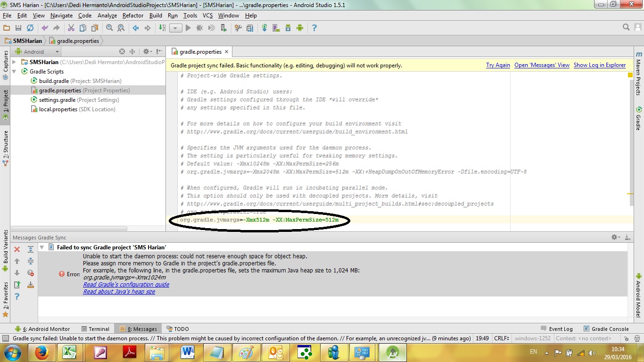Close the Gradle Sync messages with red X
Screen dimensions: 644x362
pyautogui.click(x=17, y=249)
